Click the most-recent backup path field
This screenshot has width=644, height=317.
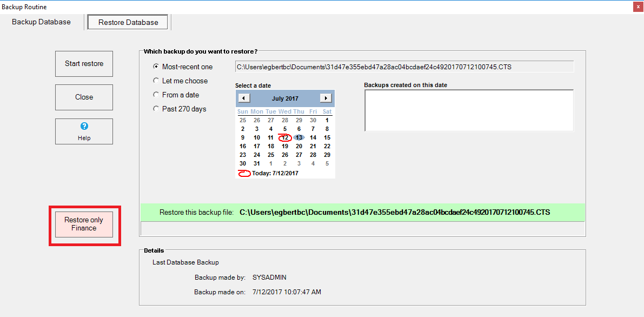point(404,67)
